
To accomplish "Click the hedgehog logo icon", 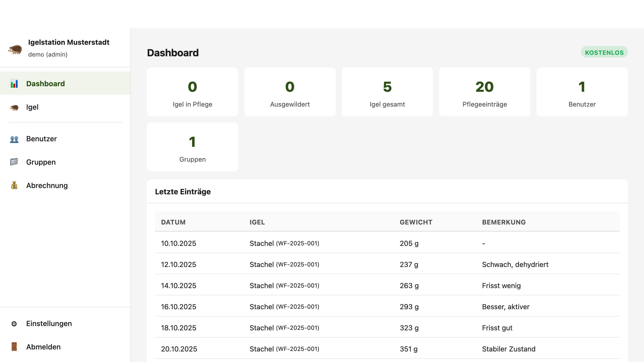I will coord(15,49).
